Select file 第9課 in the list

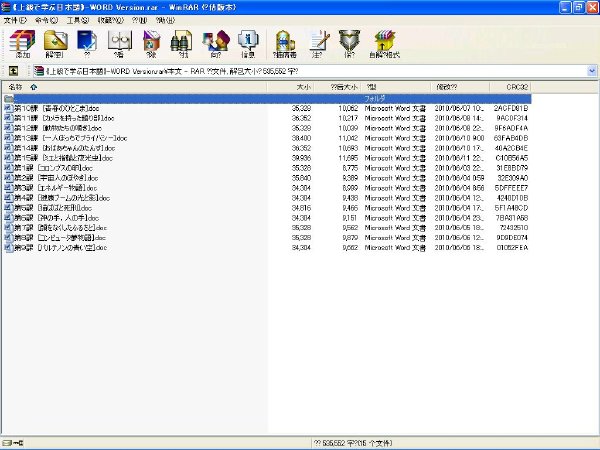[x=267, y=248]
